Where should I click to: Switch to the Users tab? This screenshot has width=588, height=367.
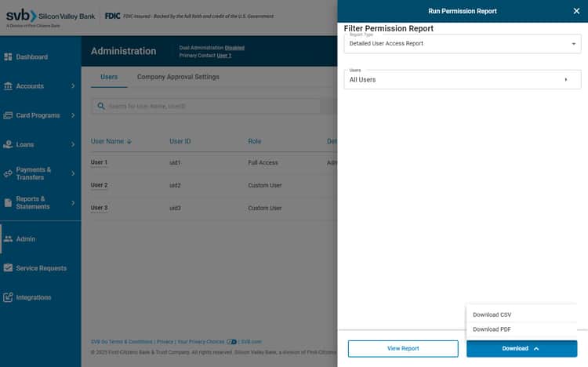109,77
